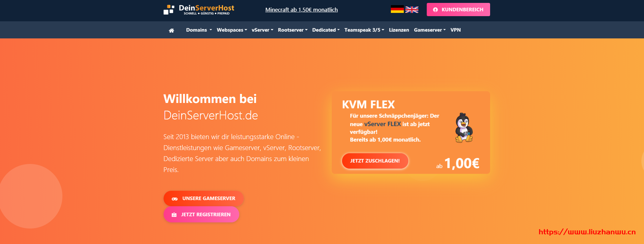Go to the VPN page
644x244 pixels.
point(456,30)
